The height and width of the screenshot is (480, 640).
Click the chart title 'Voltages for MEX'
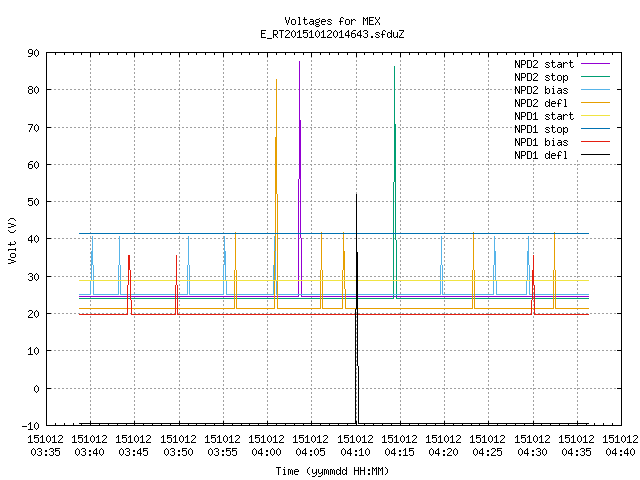click(x=332, y=21)
